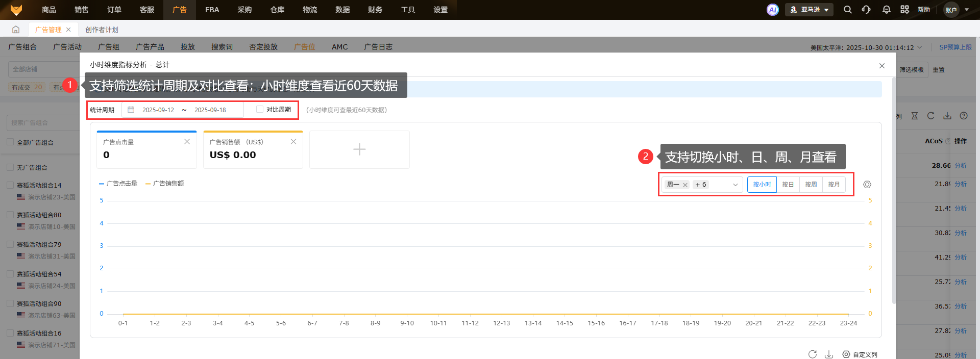Click the 账户 account avatar
This screenshot has height=359, width=980.
point(951,10)
